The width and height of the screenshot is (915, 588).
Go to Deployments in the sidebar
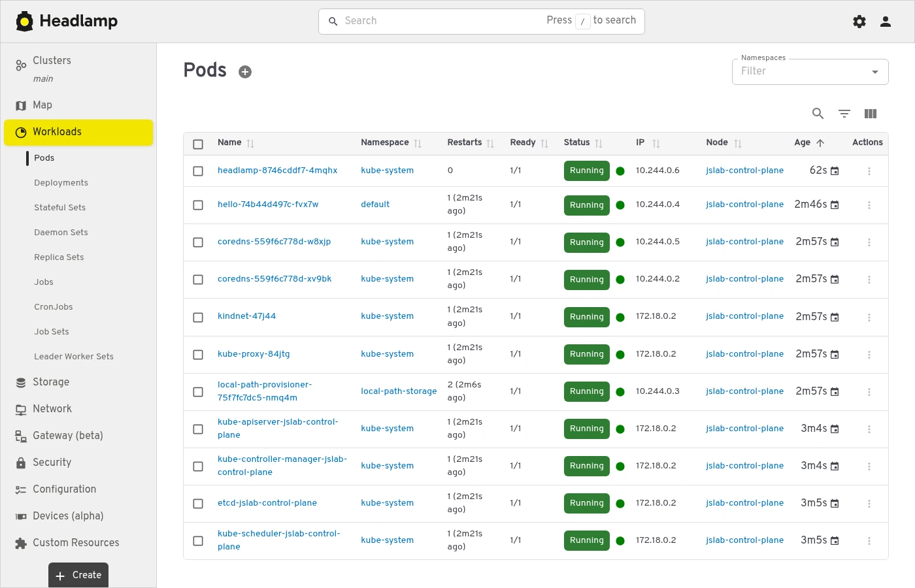61,183
